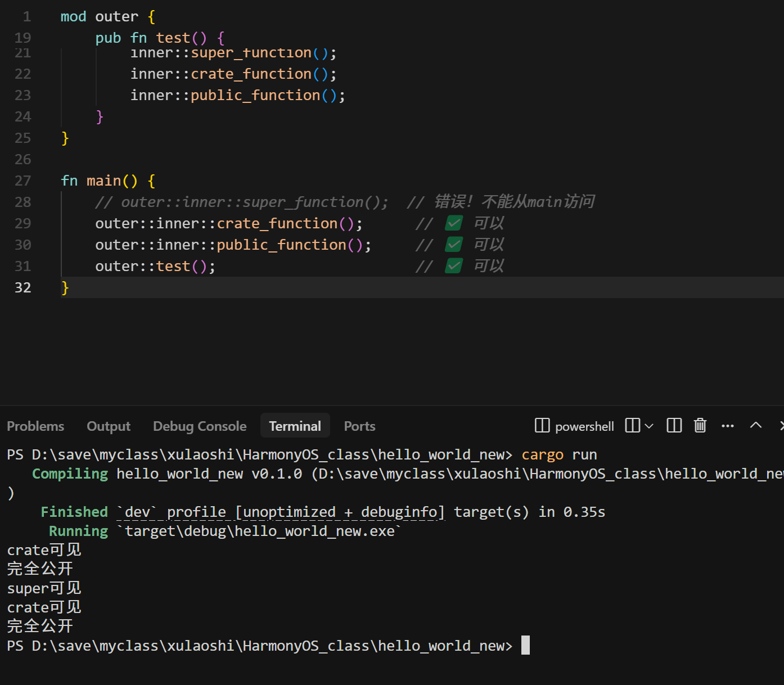Select the Terminal tab

pyautogui.click(x=295, y=426)
